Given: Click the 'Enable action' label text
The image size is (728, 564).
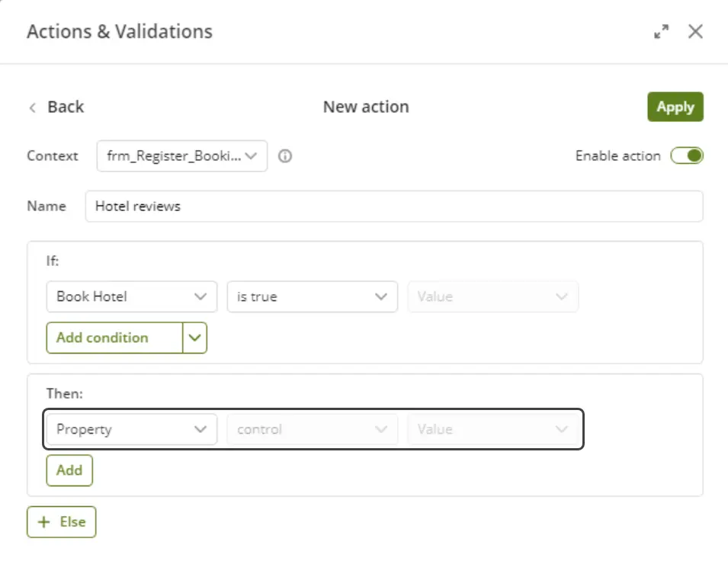Looking at the screenshot, I should [618, 156].
